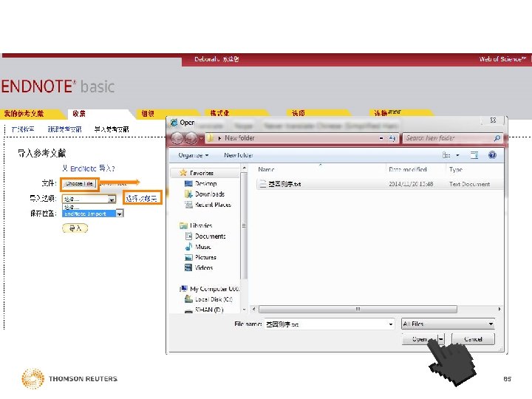Click the Cancel button

click(473, 339)
